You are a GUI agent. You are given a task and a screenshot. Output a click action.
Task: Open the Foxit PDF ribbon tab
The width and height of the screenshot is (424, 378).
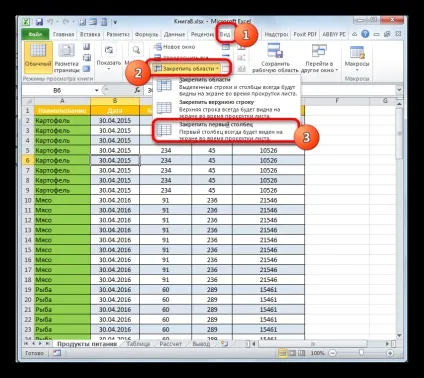pyautogui.click(x=305, y=34)
